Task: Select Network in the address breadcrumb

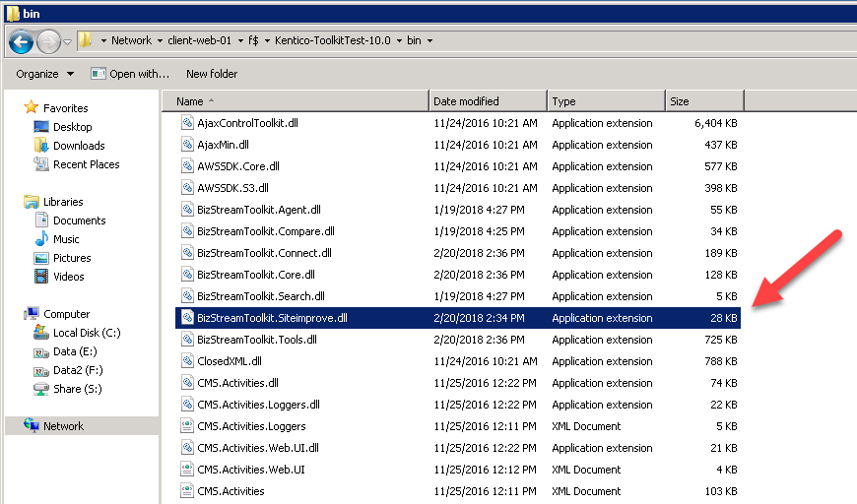Action: click(131, 40)
